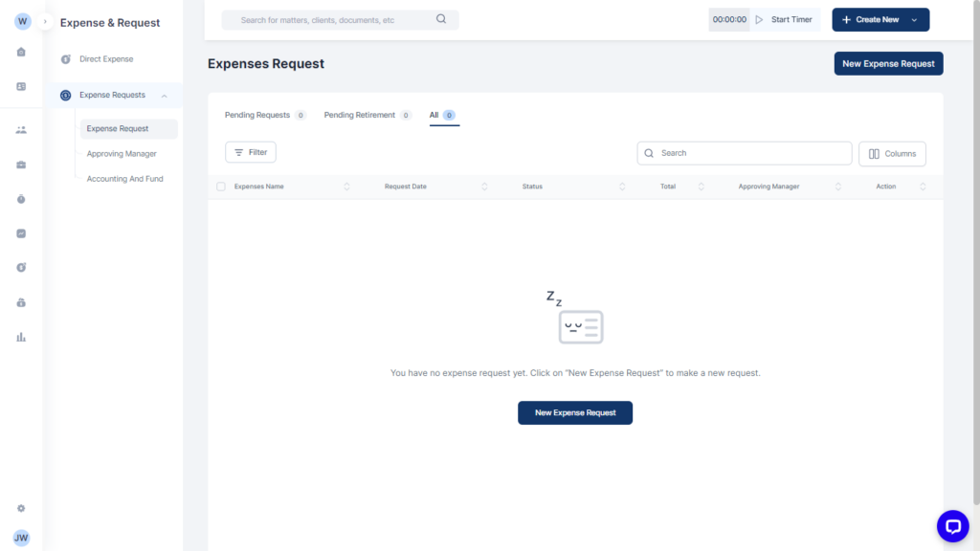Click the magnifier icon in global search
This screenshot has width=980, height=551.
click(x=441, y=19)
